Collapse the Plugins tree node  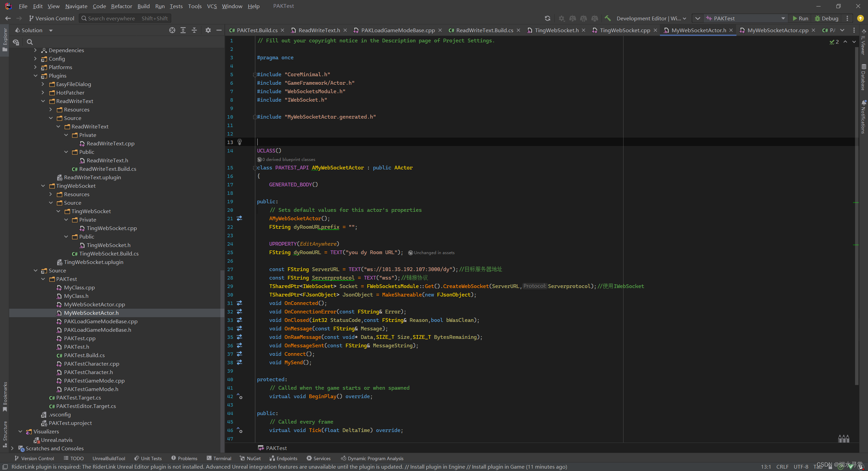pos(36,76)
